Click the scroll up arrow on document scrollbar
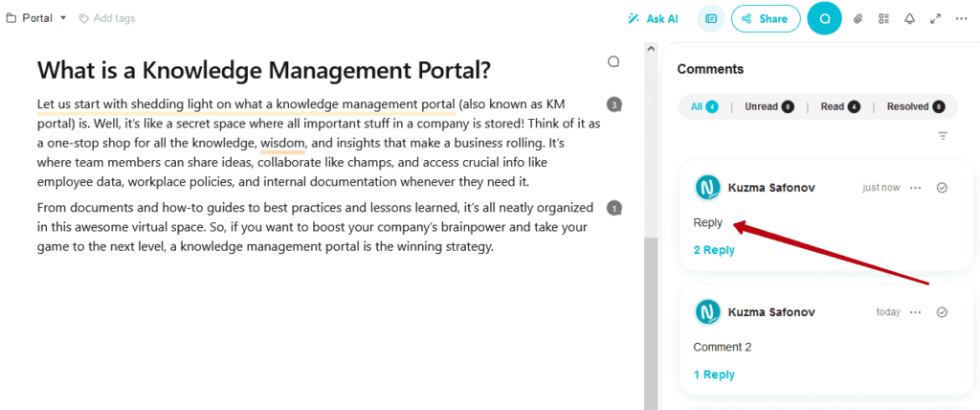Screen dimensions: 980x410 point(651,48)
